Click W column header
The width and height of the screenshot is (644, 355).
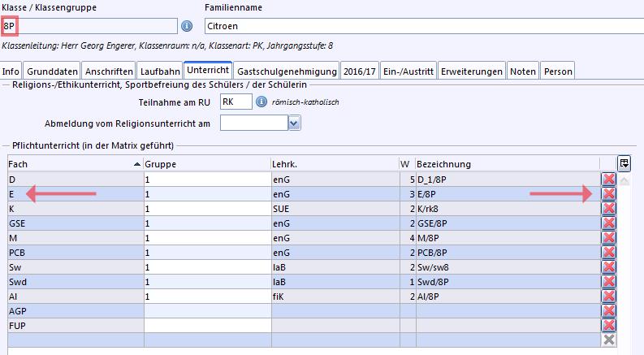click(x=407, y=164)
